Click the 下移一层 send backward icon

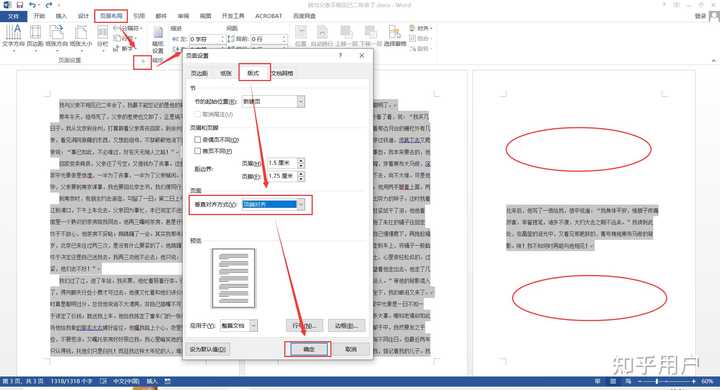pyautogui.click(x=371, y=37)
